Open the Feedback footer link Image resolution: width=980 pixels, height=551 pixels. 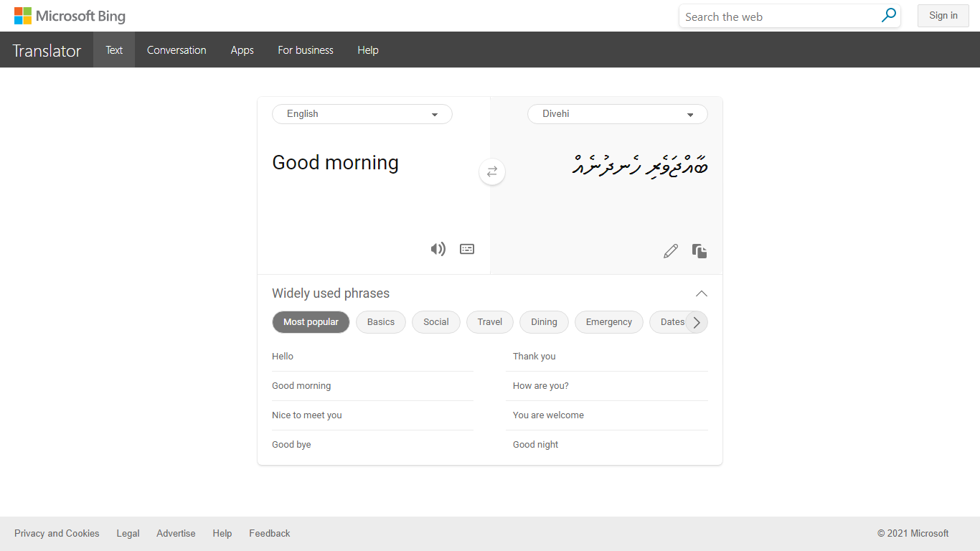click(x=270, y=533)
